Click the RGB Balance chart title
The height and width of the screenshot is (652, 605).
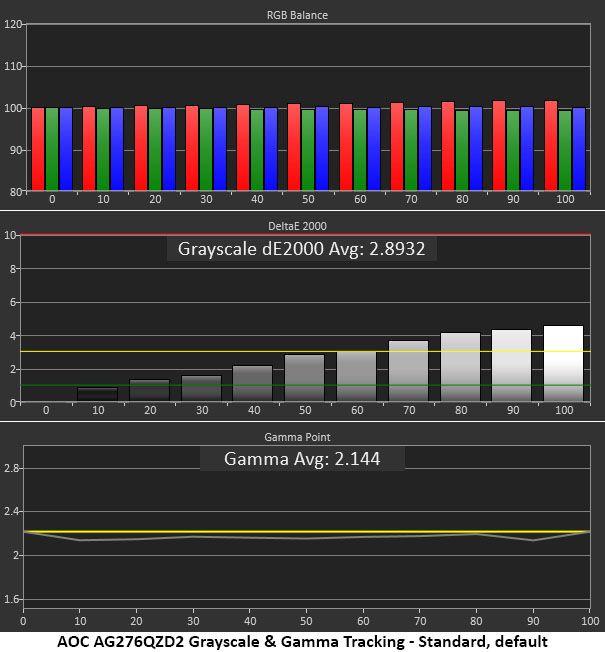click(x=297, y=15)
